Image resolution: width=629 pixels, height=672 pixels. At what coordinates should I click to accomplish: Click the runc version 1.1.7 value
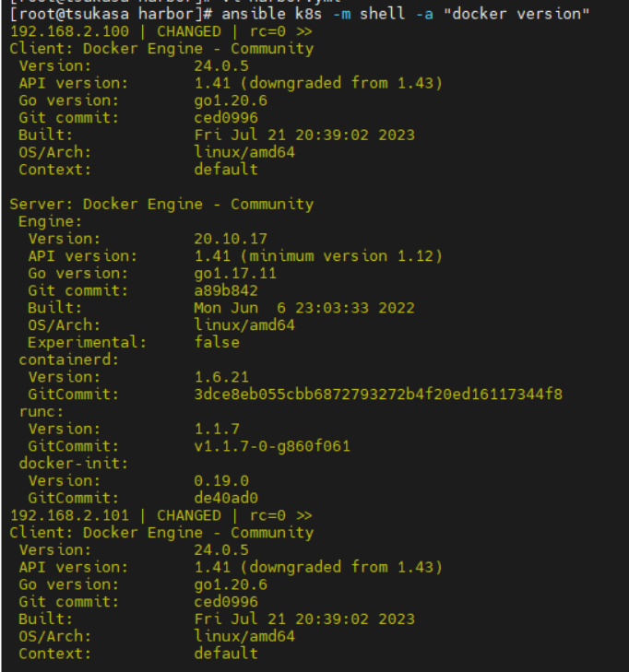coord(217,429)
